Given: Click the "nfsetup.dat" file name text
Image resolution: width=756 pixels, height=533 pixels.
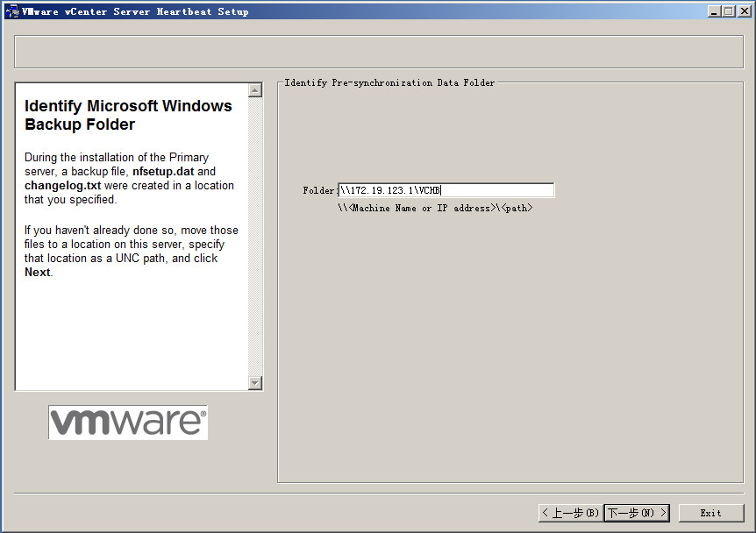Looking at the screenshot, I should (163, 172).
